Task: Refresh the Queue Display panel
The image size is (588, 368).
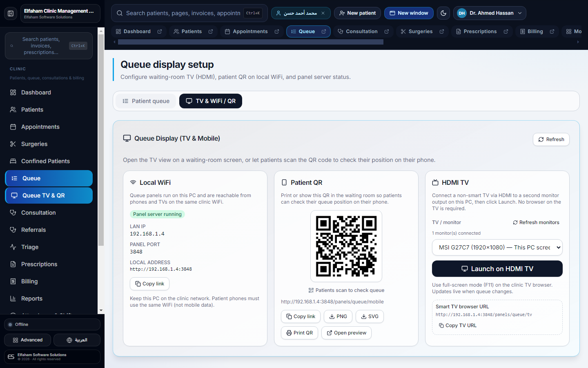Action: 551,139
